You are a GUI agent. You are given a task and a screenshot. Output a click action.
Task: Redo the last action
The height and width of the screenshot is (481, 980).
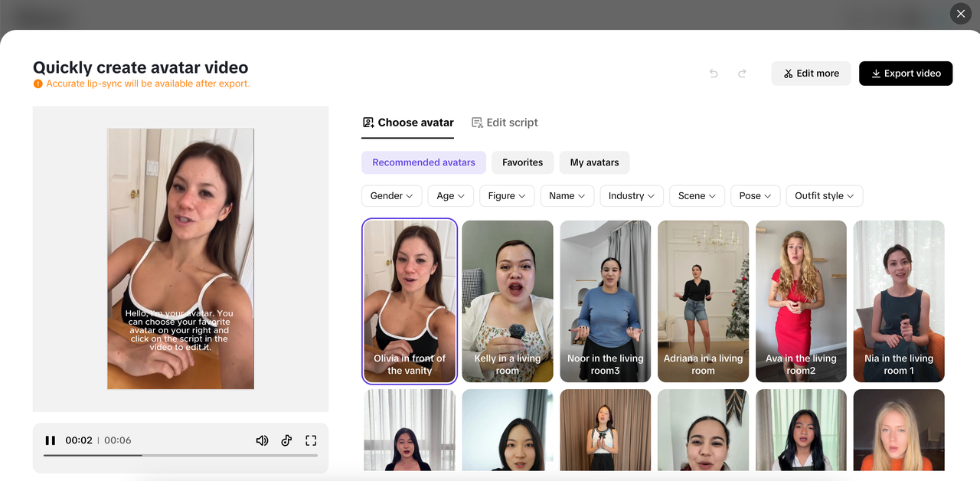point(742,74)
